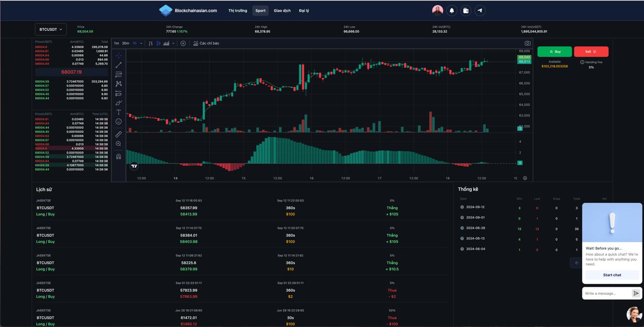Select the zoom-in tool
Screen dimensions: 644x327
pos(118,144)
